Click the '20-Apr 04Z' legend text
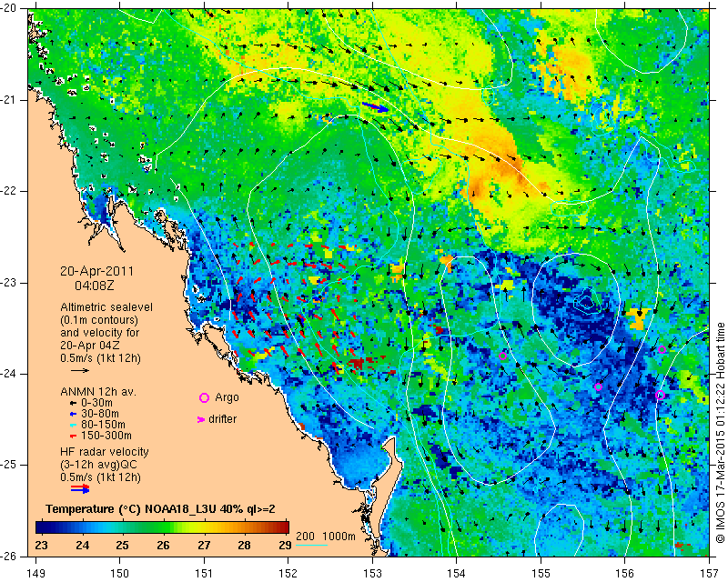Screen dimensions: 728x582 pyautogui.click(x=89, y=346)
